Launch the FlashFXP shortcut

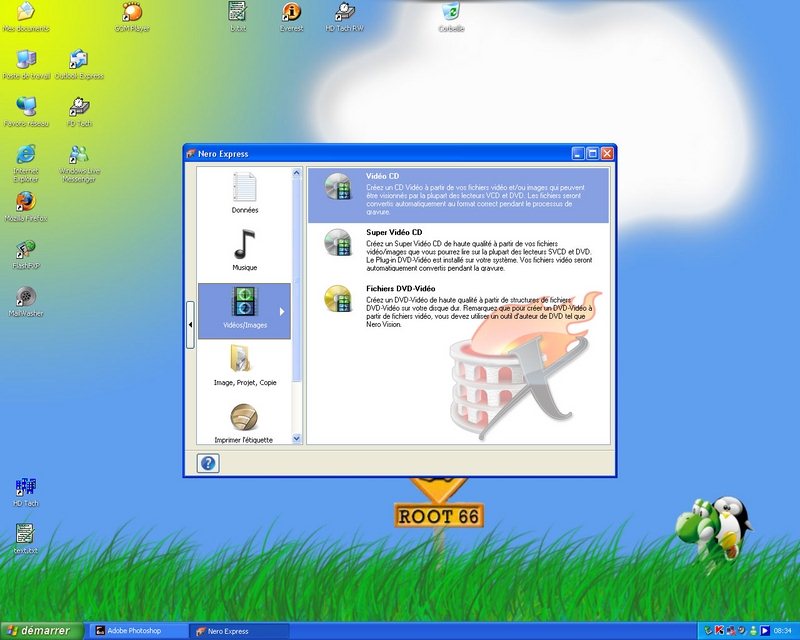pos(26,254)
